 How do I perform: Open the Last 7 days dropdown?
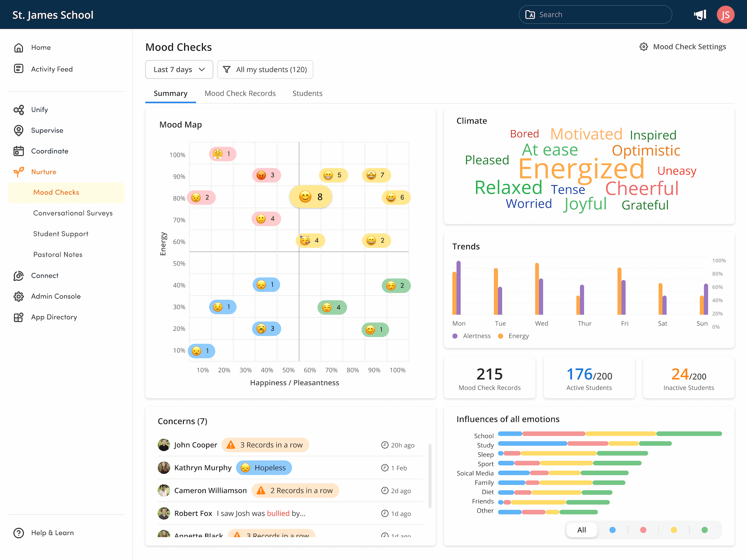coord(179,69)
